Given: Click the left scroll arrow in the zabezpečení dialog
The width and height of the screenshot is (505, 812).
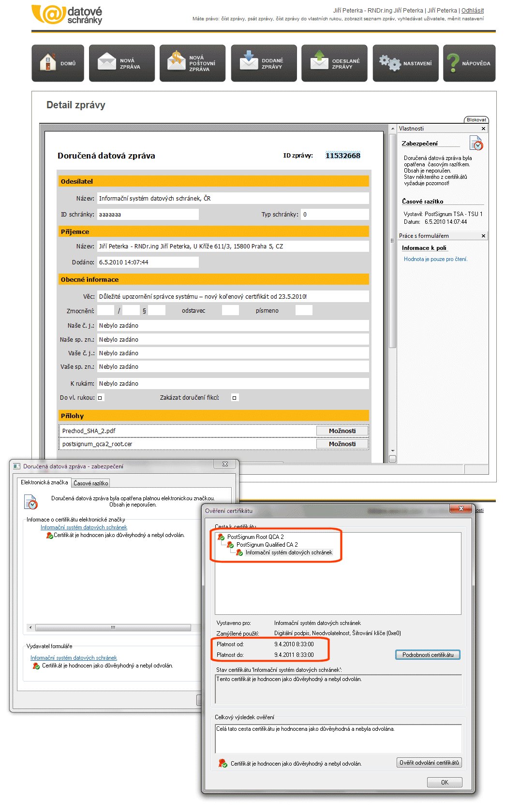Looking at the screenshot, I should tap(30, 628).
